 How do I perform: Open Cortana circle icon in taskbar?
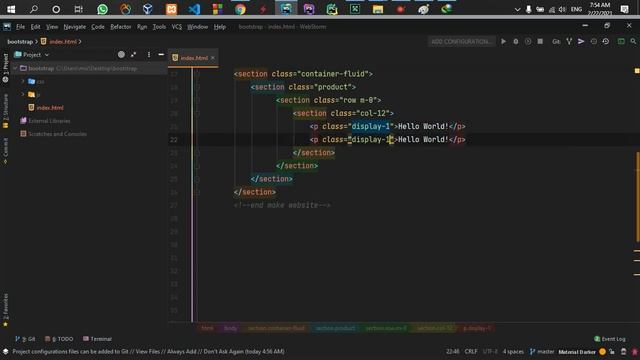[56, 9]
